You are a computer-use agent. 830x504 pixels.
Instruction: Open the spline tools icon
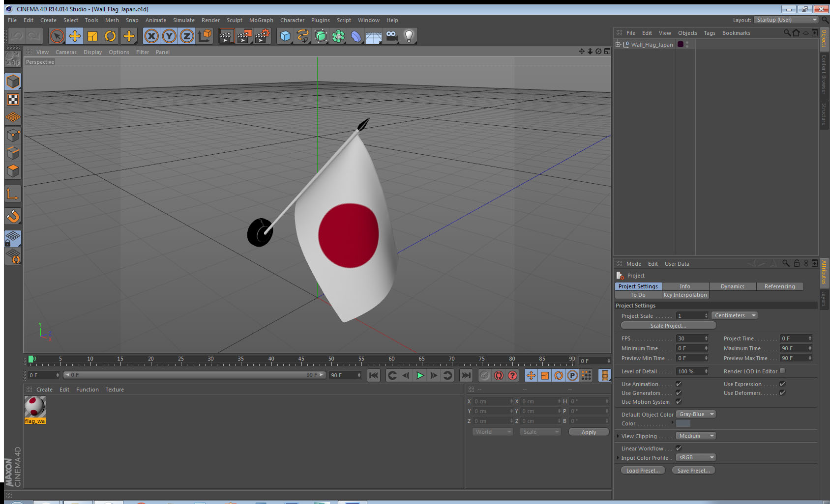pos(303,36)
